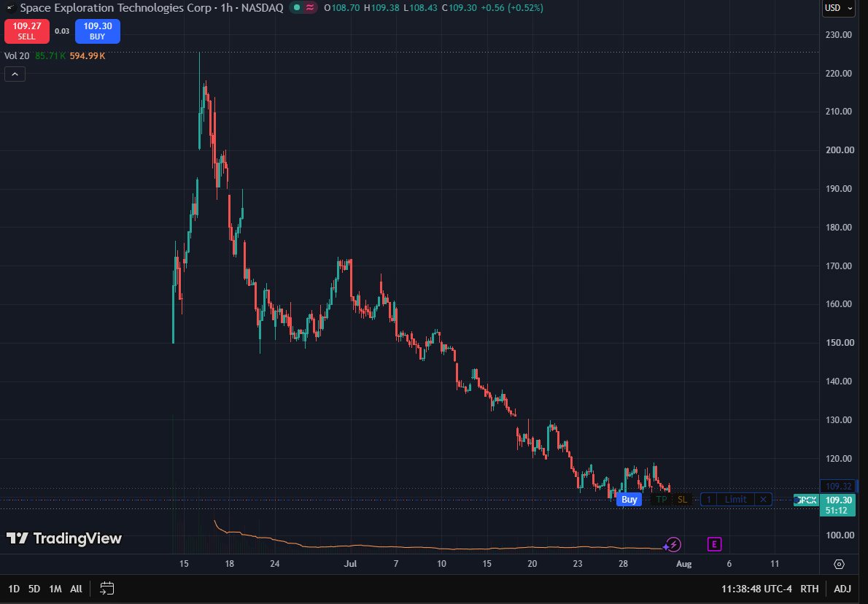The image size is (868, 604).
Task: Click the pink approximate-data wavy icon
Action: [x=310, y=8]
